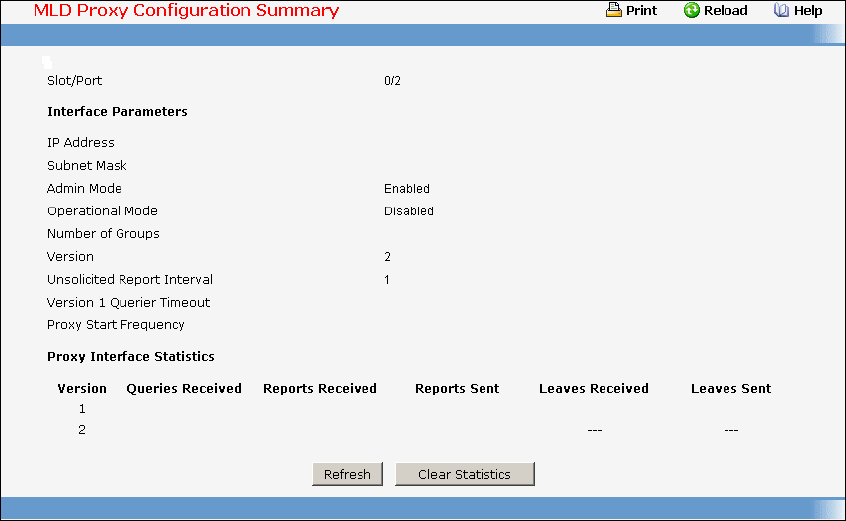Select the Unsolicited Report Interval value 1
Image resolution: width=846 pixels, height=521 pixels.
[x=387, y=280]
